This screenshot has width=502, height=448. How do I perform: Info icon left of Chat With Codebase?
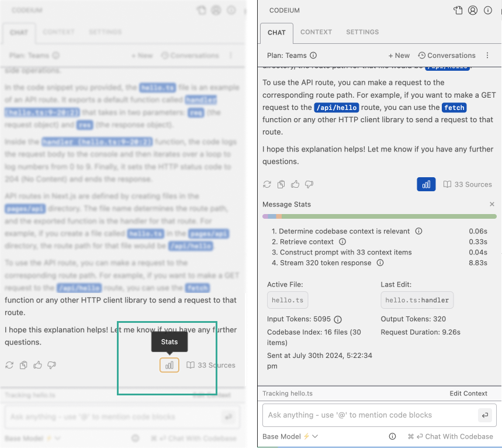pyautogui.click(x=392, y=436)
